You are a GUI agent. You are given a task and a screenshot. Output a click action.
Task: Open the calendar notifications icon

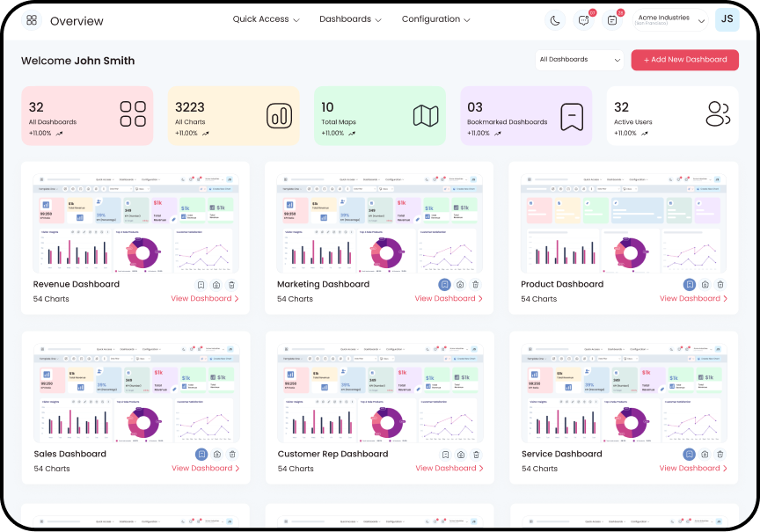pyautogui.click(x=612, y=20)
